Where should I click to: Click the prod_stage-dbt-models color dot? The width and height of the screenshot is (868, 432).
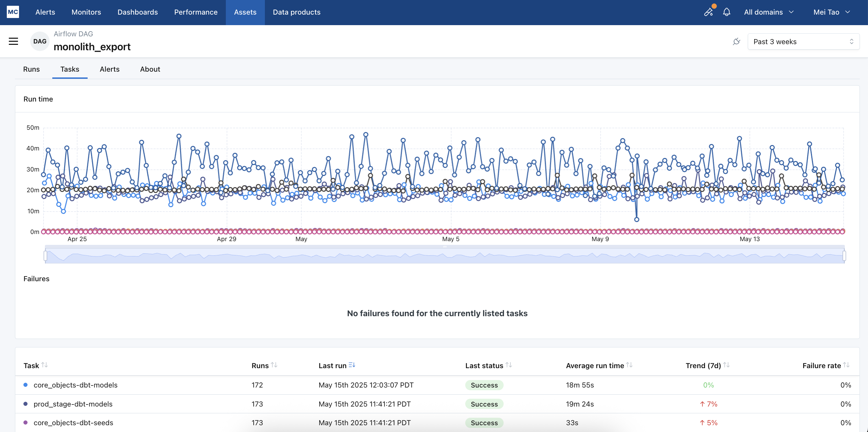tap(25, 404)
